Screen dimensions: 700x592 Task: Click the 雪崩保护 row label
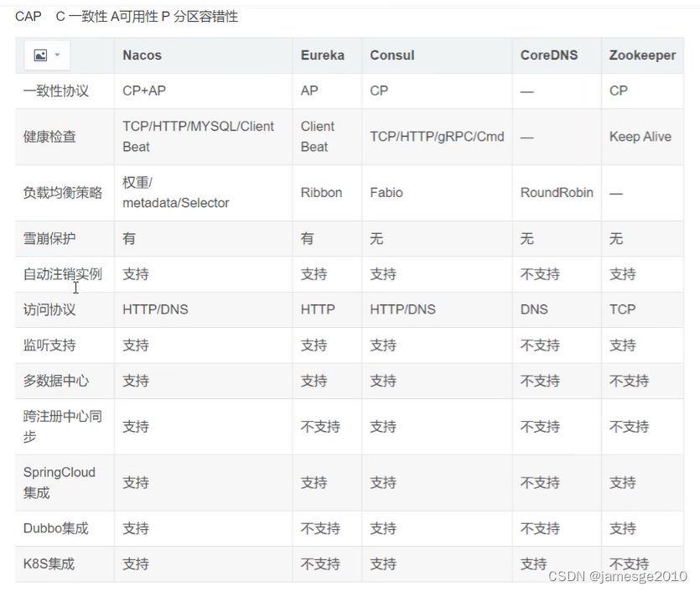coord(49,238)
